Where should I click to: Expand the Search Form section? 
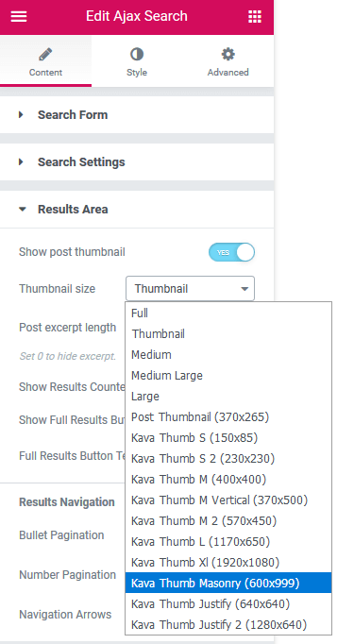tap(137, 115)
